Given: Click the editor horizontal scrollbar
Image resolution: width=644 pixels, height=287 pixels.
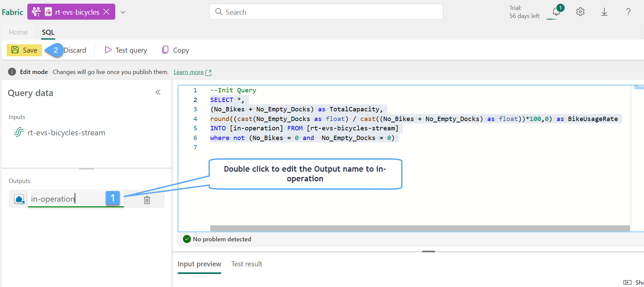Looking at the screenshot, I should 420,228.
